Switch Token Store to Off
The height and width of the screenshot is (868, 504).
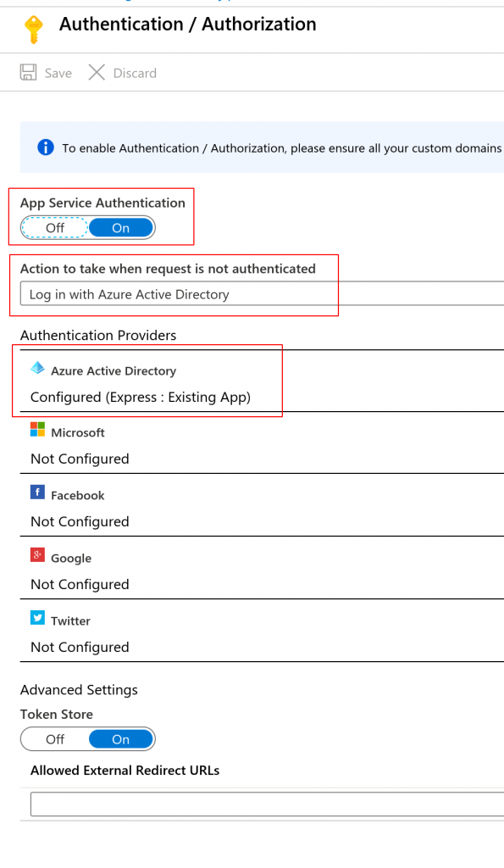55,739
